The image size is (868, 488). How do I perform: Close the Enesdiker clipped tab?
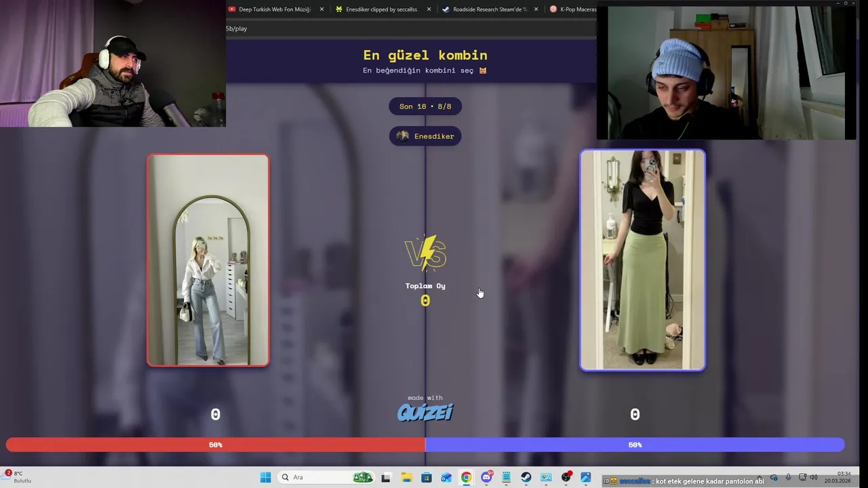click(x=429, y=9)
